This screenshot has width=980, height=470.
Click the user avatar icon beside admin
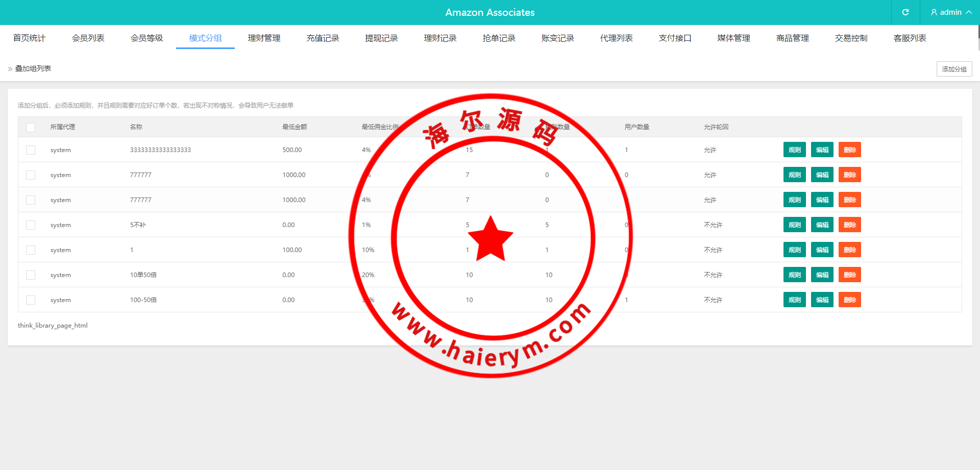tap(934, 12)
